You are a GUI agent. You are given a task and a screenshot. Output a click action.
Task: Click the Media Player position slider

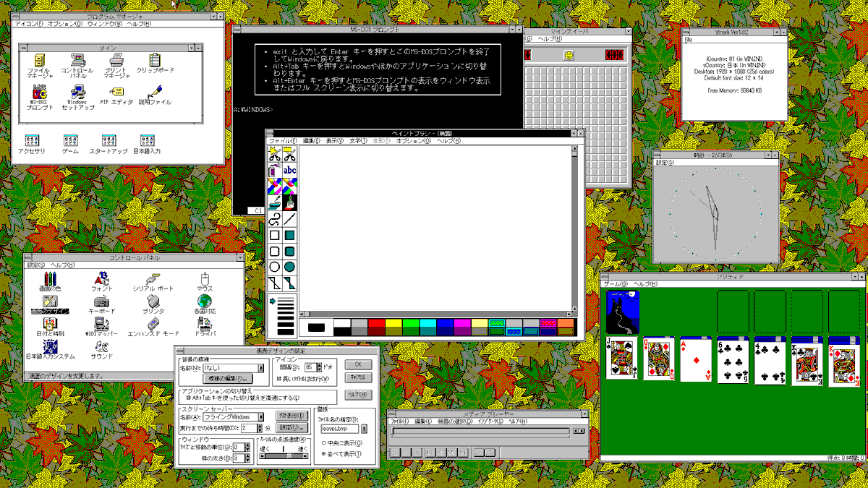[480, 432]
